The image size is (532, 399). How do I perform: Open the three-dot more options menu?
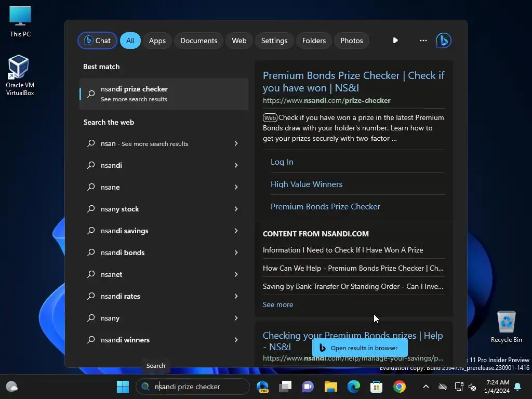point(423,41)
